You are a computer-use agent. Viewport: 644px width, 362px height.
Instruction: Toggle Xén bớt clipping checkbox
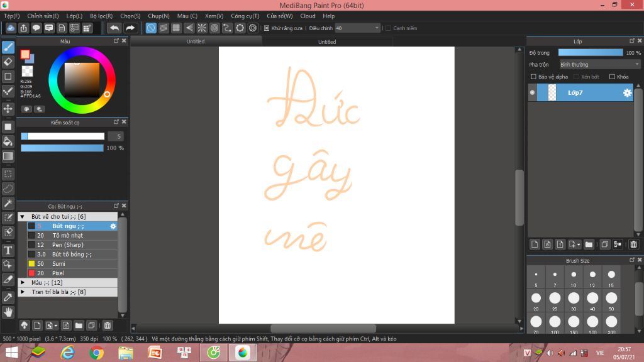pos(576,77)
